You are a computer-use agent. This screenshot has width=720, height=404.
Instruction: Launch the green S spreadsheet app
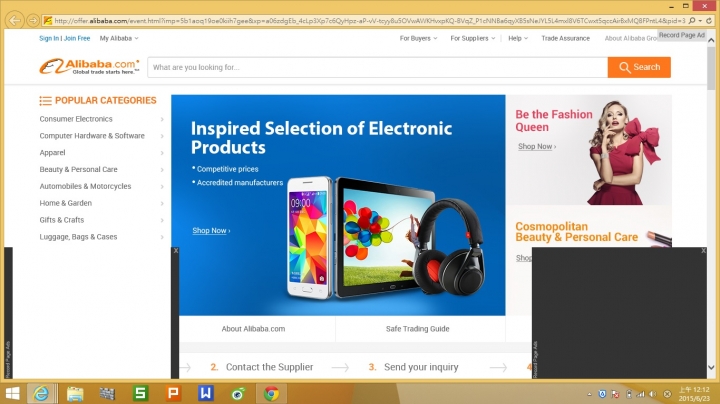140,393
